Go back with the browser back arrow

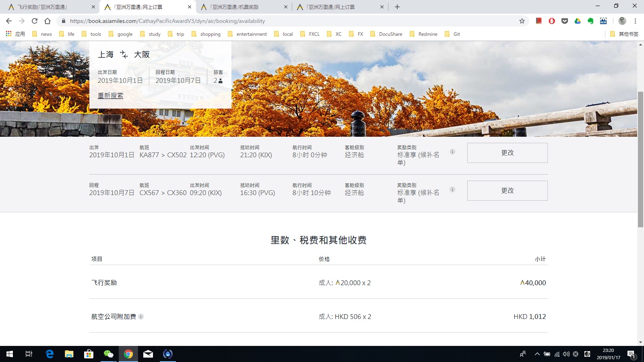pos(9,21)
